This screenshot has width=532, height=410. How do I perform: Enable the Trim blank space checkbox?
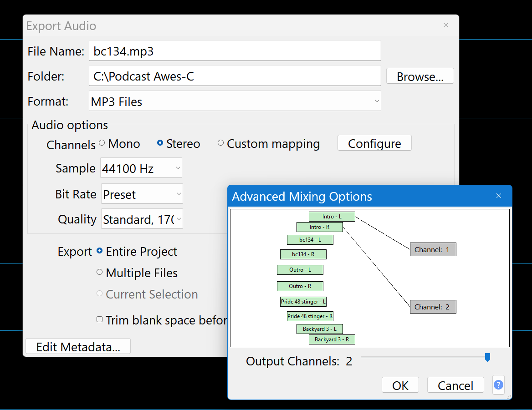(100, 320)
